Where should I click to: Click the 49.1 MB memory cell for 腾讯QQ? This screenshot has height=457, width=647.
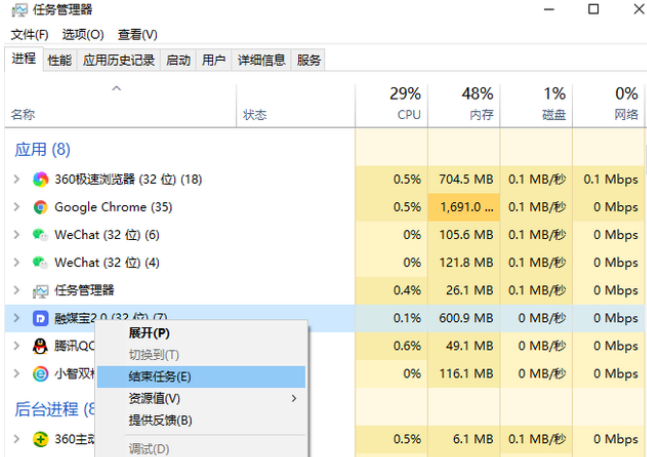click(464, 346)
